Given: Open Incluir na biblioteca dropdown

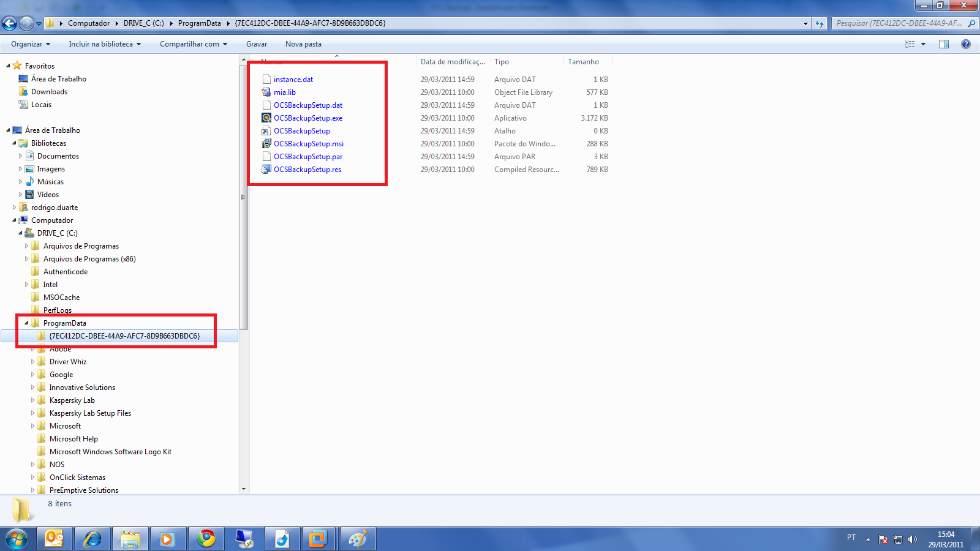Looking at the screenshot, I should [105, 44].
